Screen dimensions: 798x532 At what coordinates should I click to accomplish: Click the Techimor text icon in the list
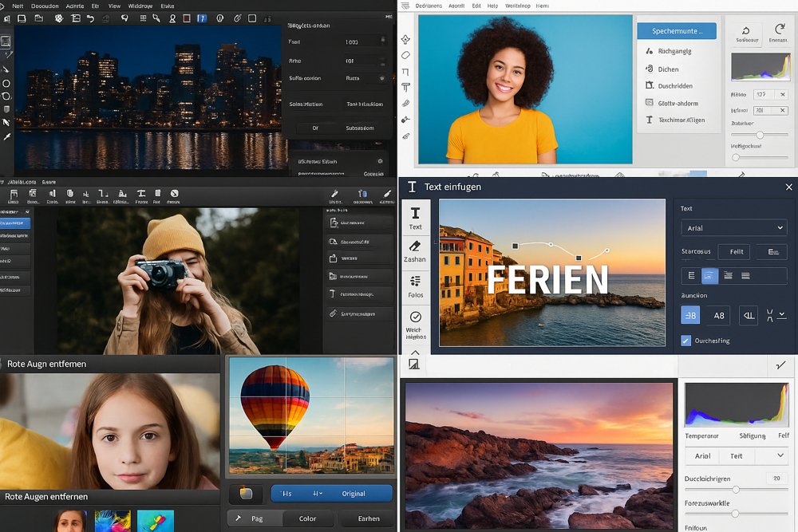[x=650, y=120]
